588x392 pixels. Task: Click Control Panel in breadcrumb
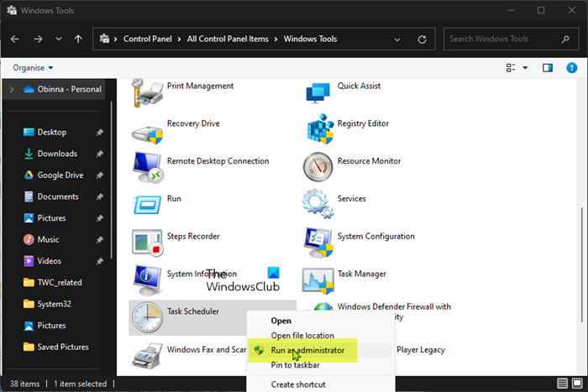[147, 39]
